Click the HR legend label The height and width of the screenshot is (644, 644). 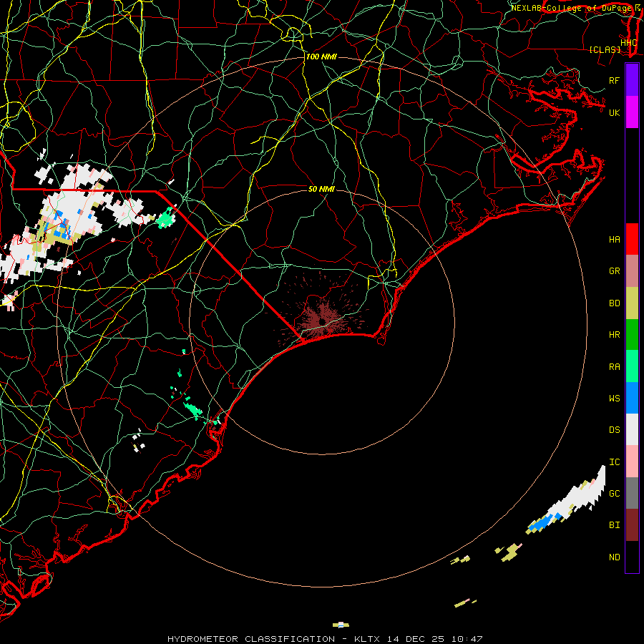point(614,335)
